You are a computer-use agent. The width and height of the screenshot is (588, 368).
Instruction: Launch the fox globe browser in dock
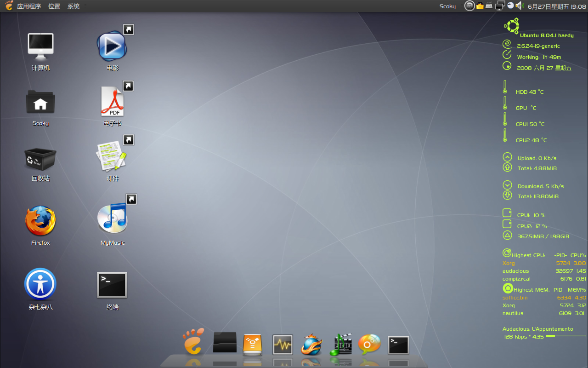pos(311,344)
